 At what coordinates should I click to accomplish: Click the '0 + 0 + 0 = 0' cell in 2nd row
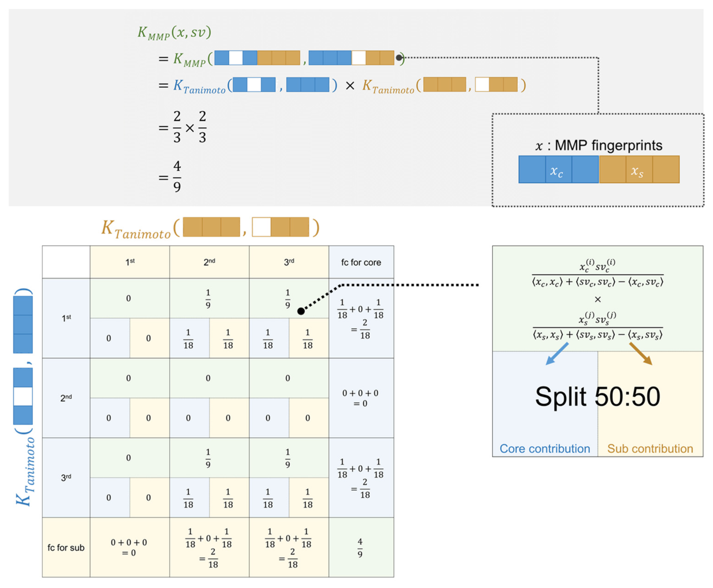click(x=360, y=398)
